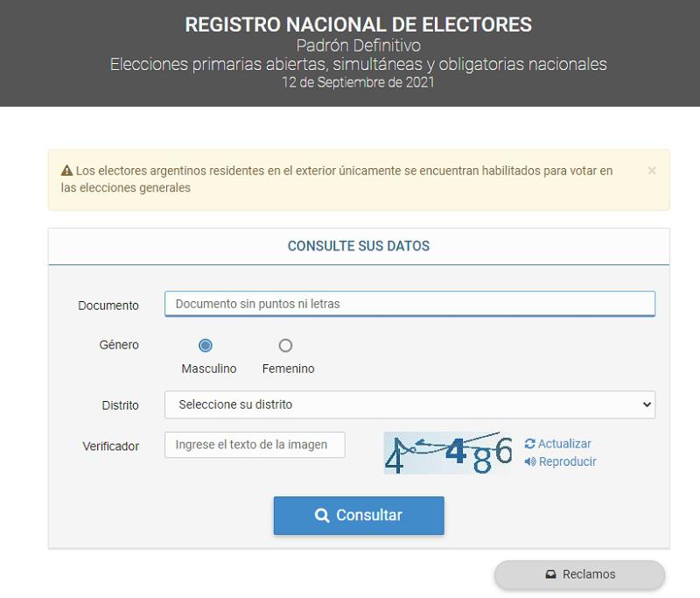This screenshot has height=598, width=700.
Task: Click the Distrito dropdown arrow
Action: (x=647, y=405)
